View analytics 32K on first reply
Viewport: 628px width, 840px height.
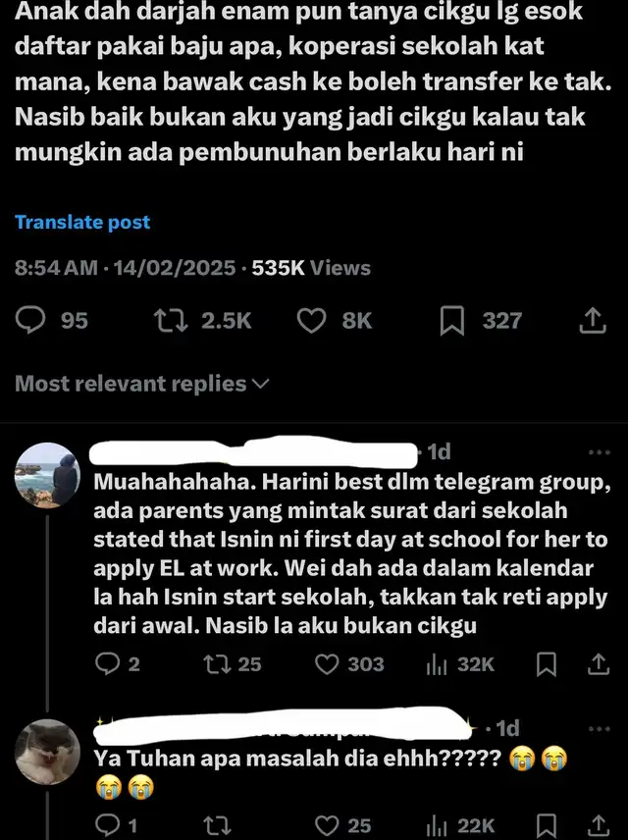(460, 664)
